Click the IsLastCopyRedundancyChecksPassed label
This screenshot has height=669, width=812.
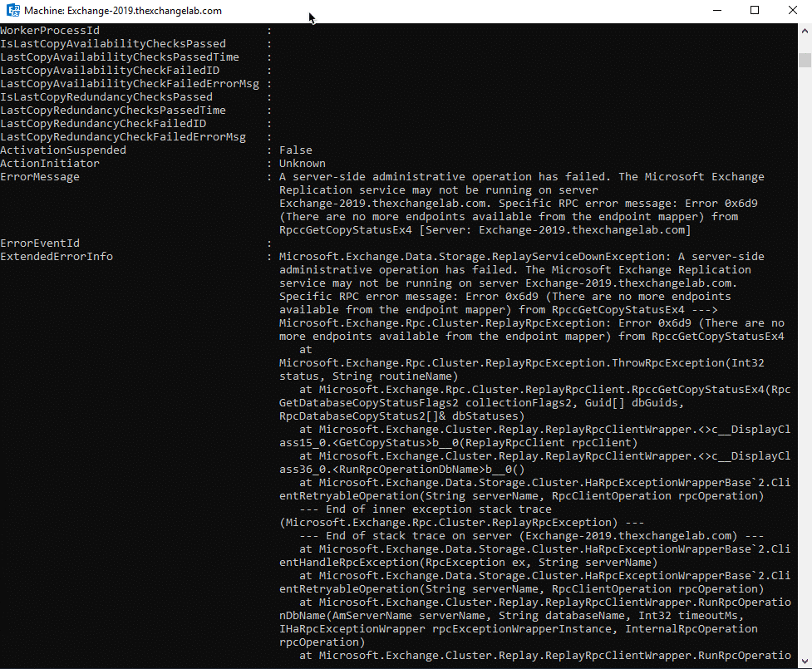106,97
